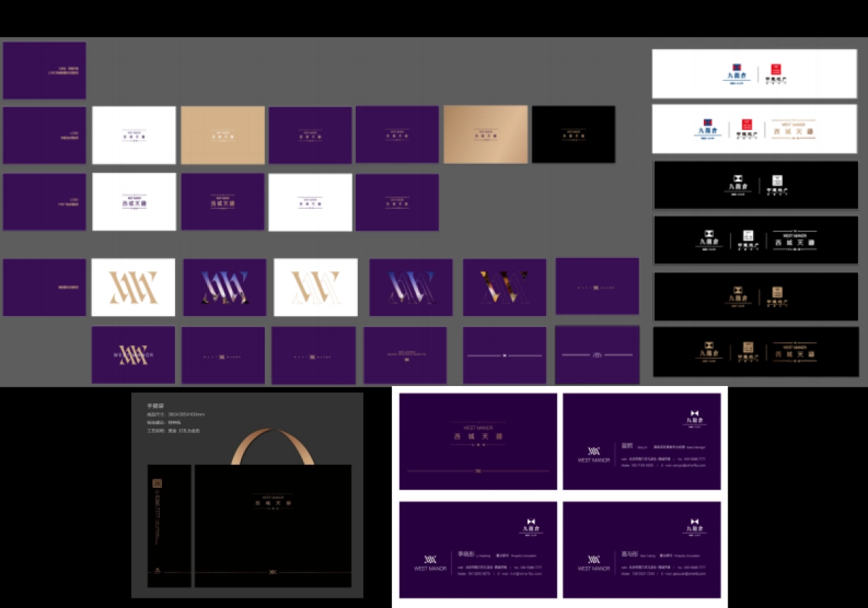Click the WW logo on the Sales Manager business card

click(x=593, y=451)
